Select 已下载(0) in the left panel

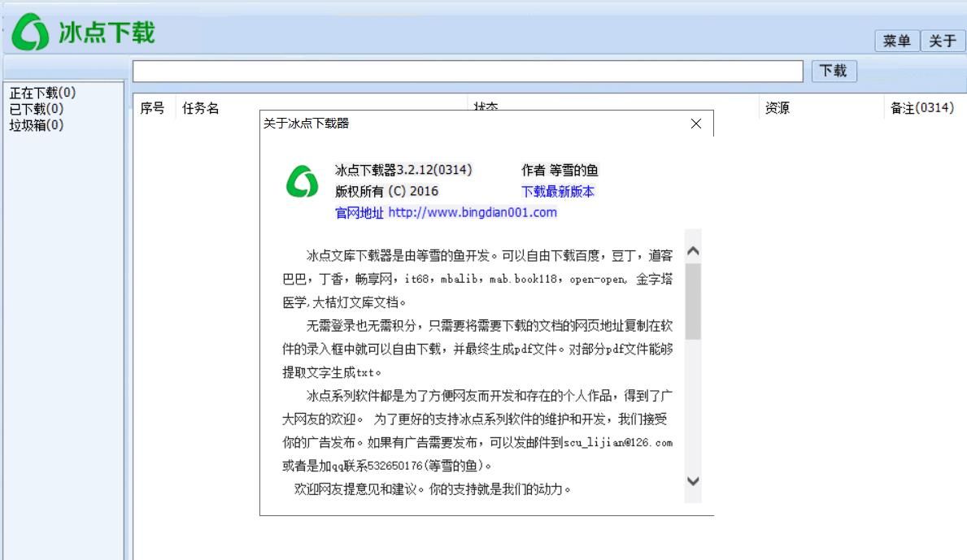pos(36,109)
